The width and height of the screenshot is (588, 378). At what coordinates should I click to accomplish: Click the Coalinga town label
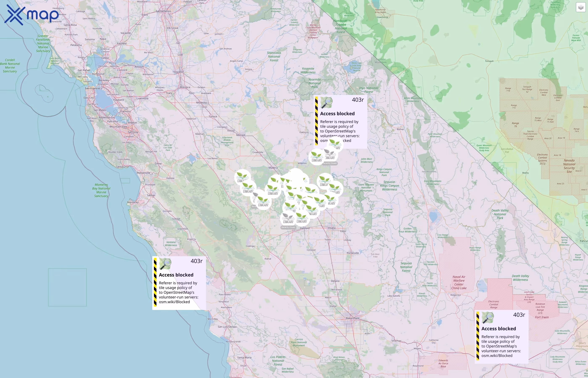click(250, 246)
